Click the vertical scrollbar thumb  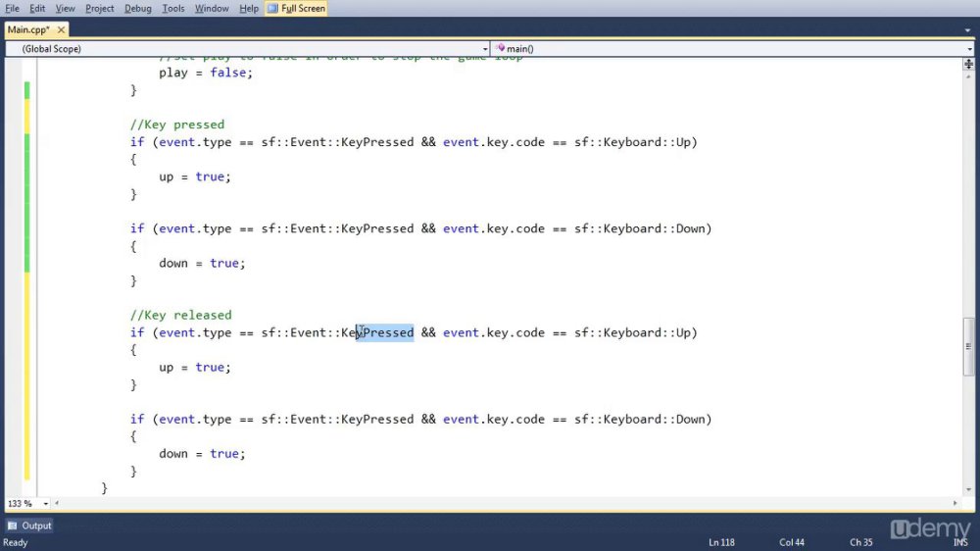tap(968, 346)
